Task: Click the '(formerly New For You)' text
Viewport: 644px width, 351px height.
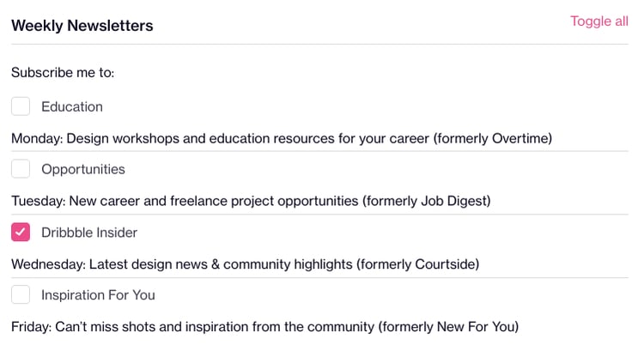Action: coord(449,327)
